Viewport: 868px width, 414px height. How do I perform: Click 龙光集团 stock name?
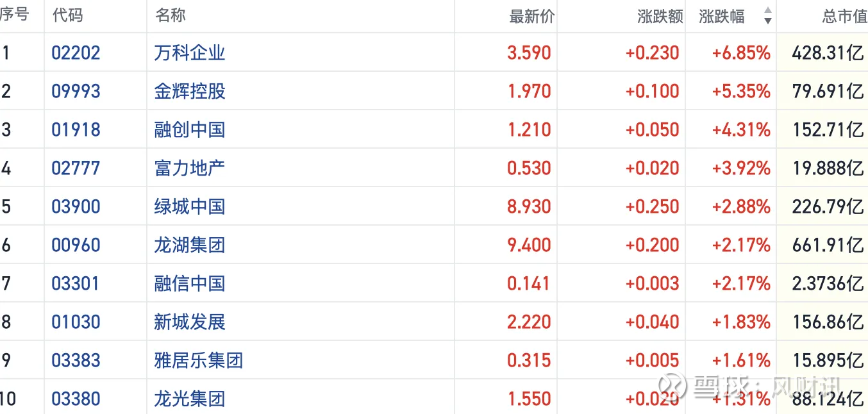[190, 399]
